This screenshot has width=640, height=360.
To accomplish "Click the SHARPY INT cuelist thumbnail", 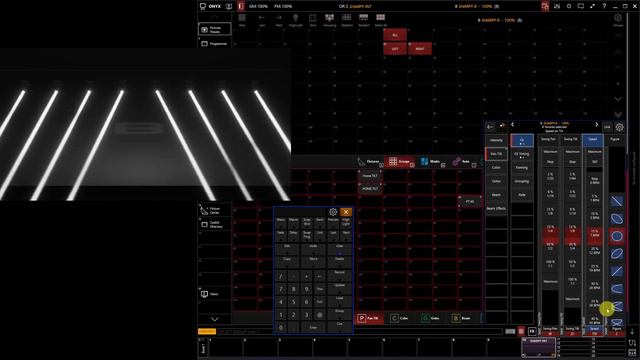I will click(538, 347).
